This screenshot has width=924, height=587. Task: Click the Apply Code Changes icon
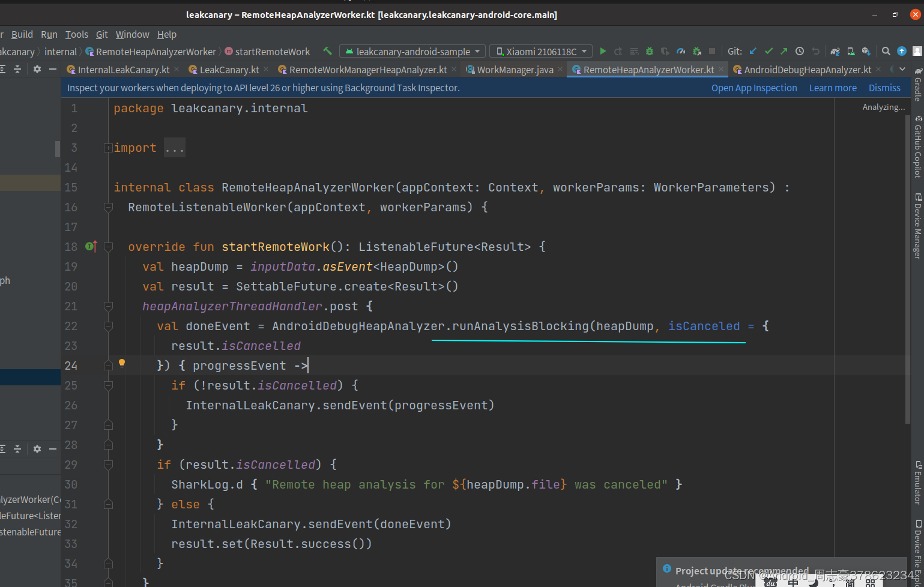click(x=634, y=52)
